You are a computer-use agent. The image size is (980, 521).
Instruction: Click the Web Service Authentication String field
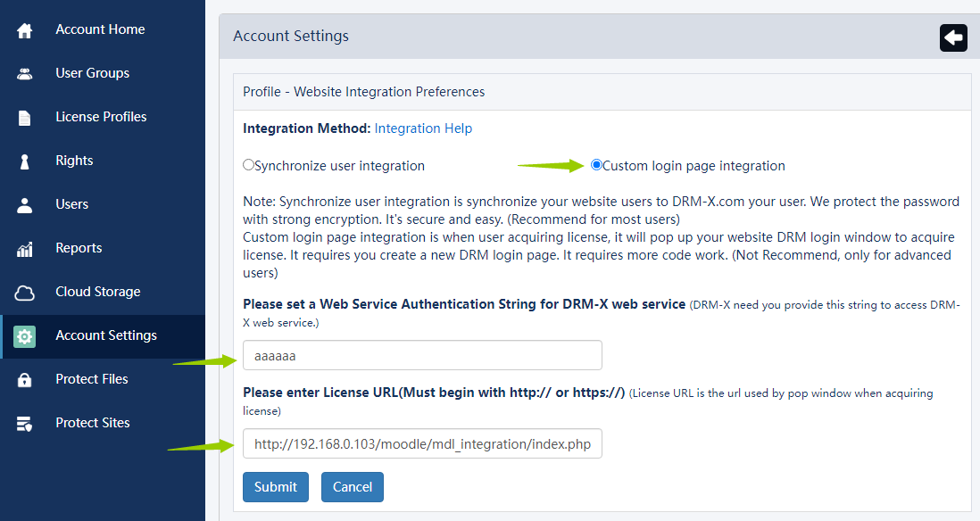(x=422, y=355)
